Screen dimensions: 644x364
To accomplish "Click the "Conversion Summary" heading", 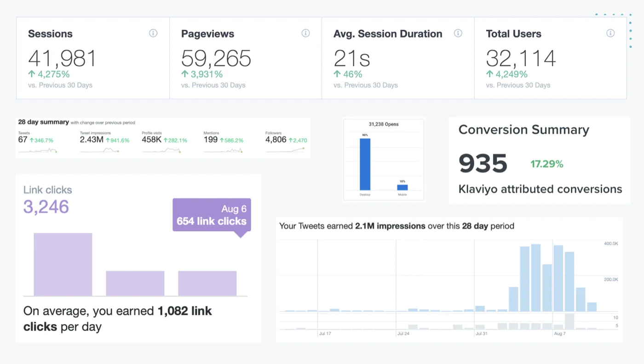I will 524,130.
